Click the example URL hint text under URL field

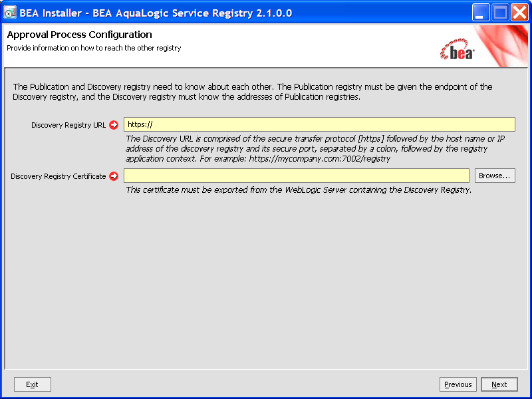315,148
